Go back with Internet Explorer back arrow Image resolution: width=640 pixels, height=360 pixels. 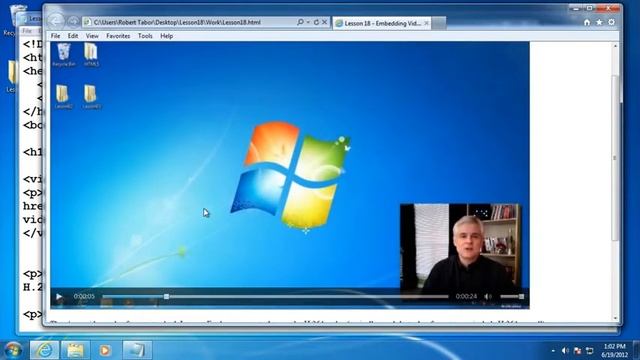pos(56,21)
